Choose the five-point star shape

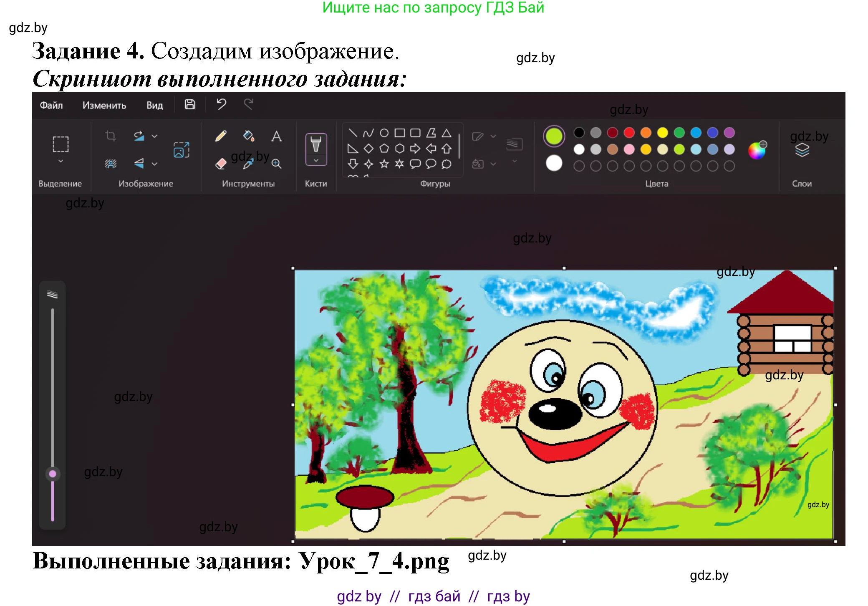pos(384,164)
